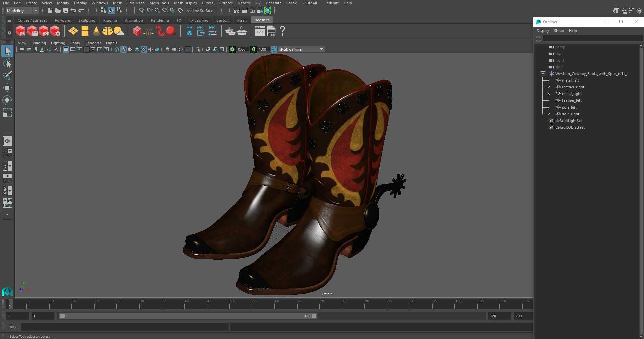Image resolution: width=644 pixels, height=339 pixels.
Task: Open the Mesh Tools menu
Action: [159, 3]
